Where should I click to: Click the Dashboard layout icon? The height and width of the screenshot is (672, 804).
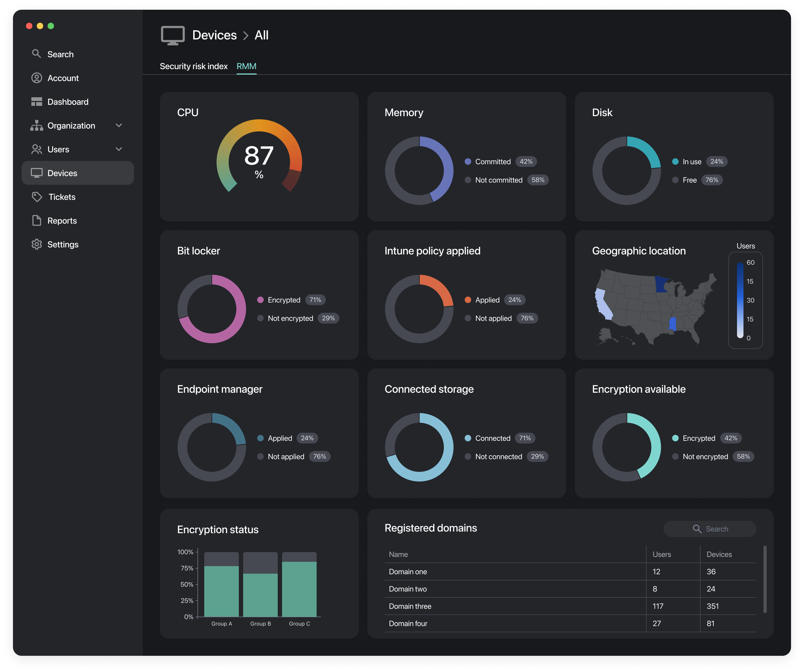pos(36,102)
